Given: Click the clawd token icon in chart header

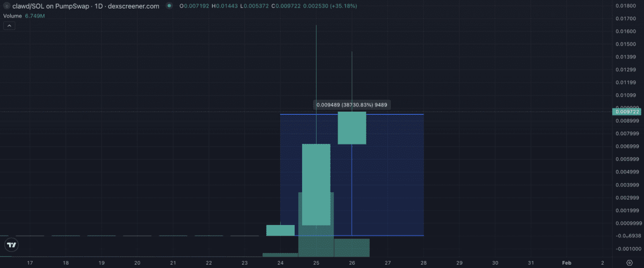Looking at the screenshot, I should point(6,6).
